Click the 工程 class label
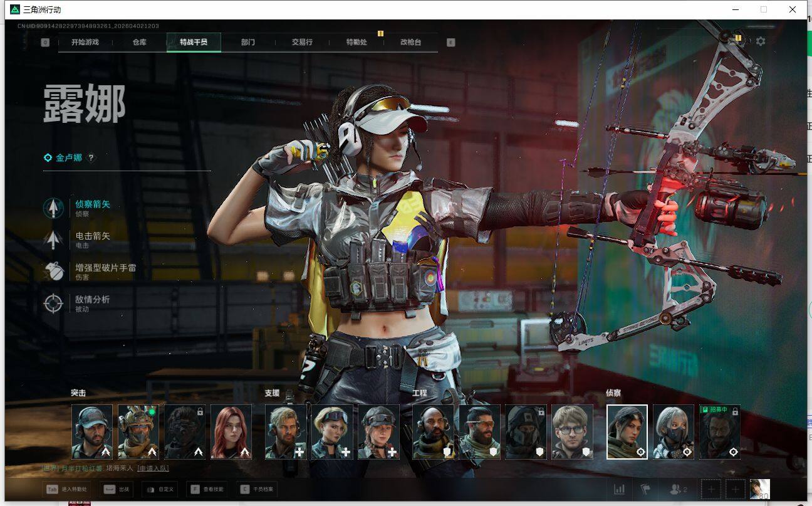Image resolution: width=812 pixels, height=506 pixels. tap(420, 393)
